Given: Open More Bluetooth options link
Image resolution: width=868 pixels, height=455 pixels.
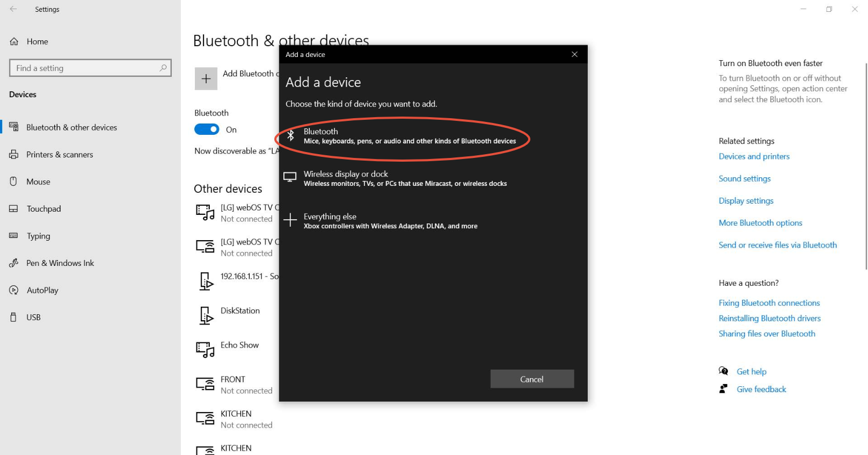Looking at the screenshot, I should pos(761,223).
